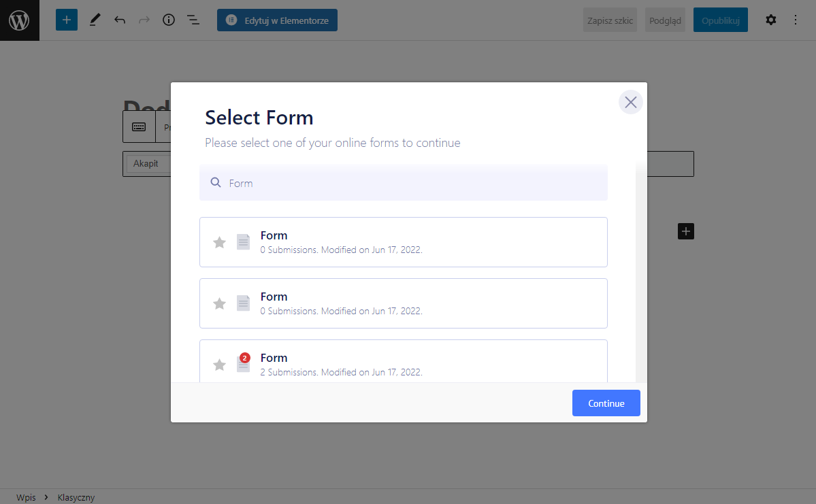
Task: Open the document details info icon
Action: (x=169, y=20)
